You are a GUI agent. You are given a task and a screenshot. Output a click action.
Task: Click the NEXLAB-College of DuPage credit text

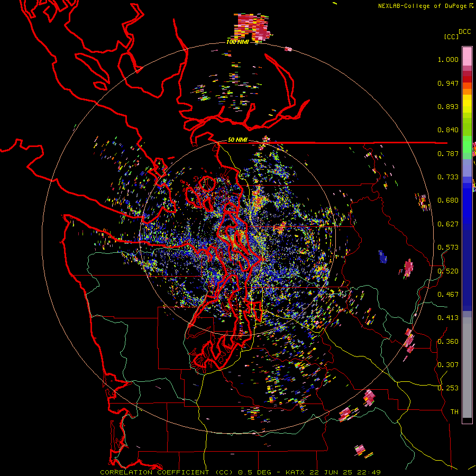pos(422,6)
